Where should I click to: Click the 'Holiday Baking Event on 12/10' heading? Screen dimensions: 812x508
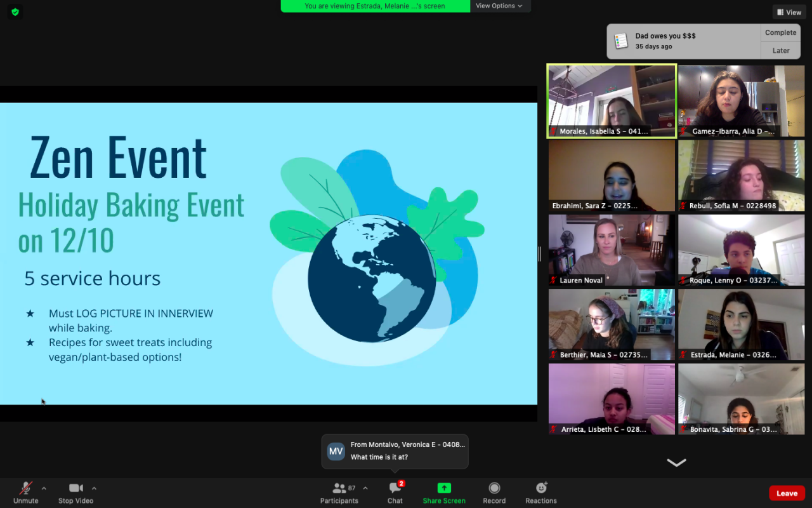(x=131, y=222)
